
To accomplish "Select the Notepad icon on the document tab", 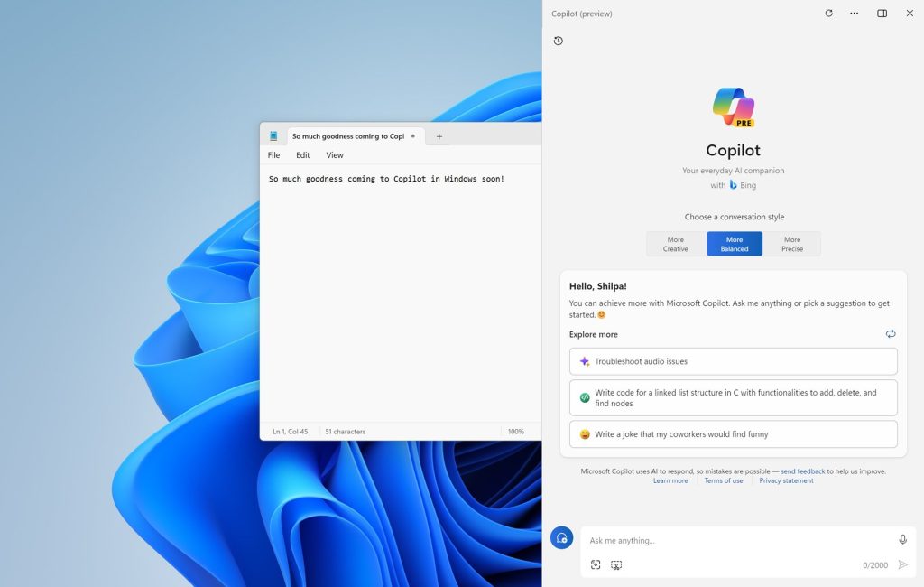I will point(273,135).
